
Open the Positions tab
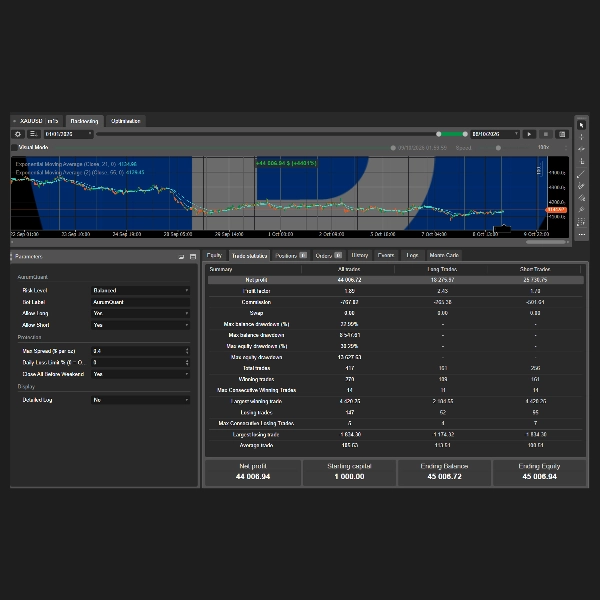click(291, 256)
